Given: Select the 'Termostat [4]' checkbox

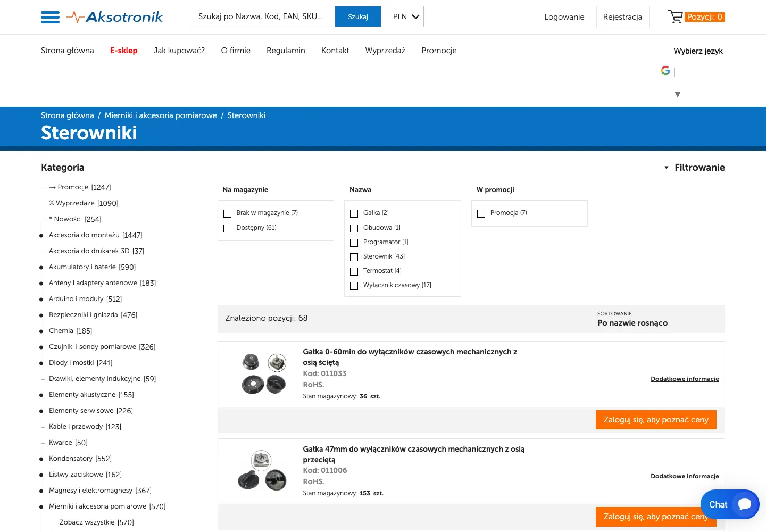Looking at the screenshot, I should pyautogui.click(x=354, y=271).
